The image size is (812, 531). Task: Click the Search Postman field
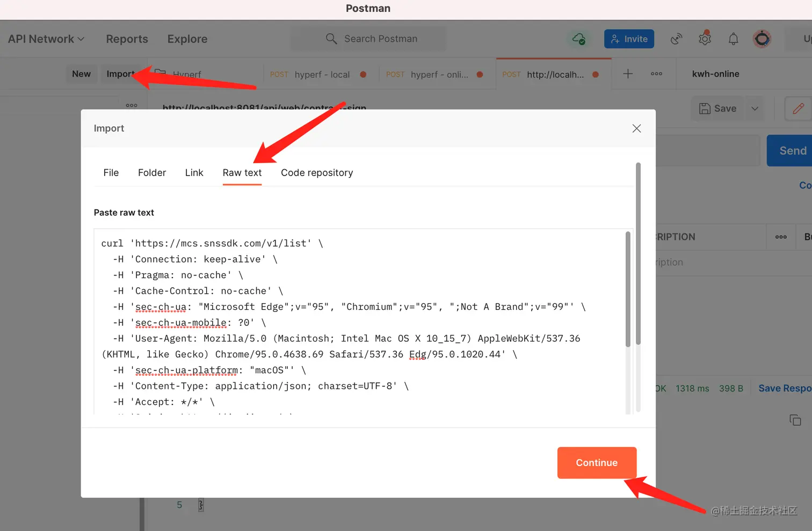[368, 39]
